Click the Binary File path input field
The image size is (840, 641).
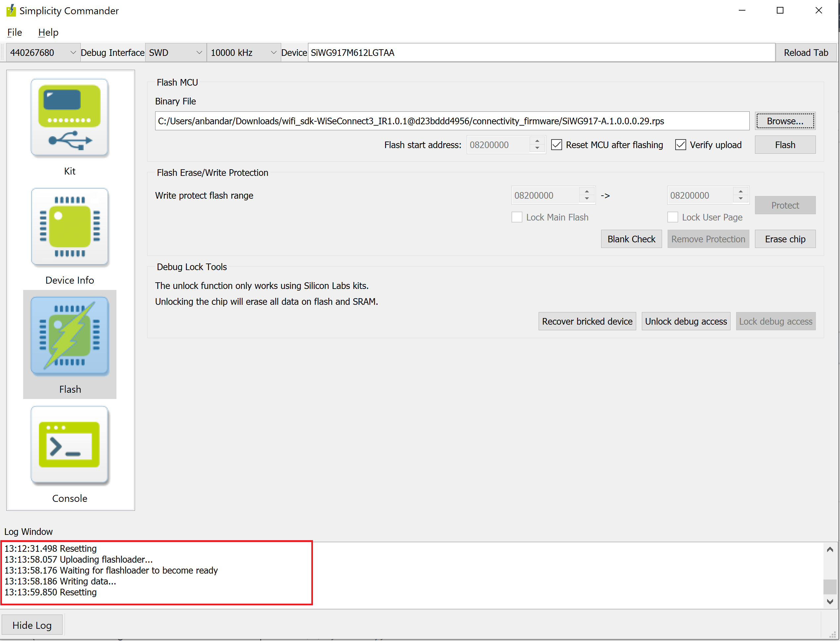[x=452, y=121]
